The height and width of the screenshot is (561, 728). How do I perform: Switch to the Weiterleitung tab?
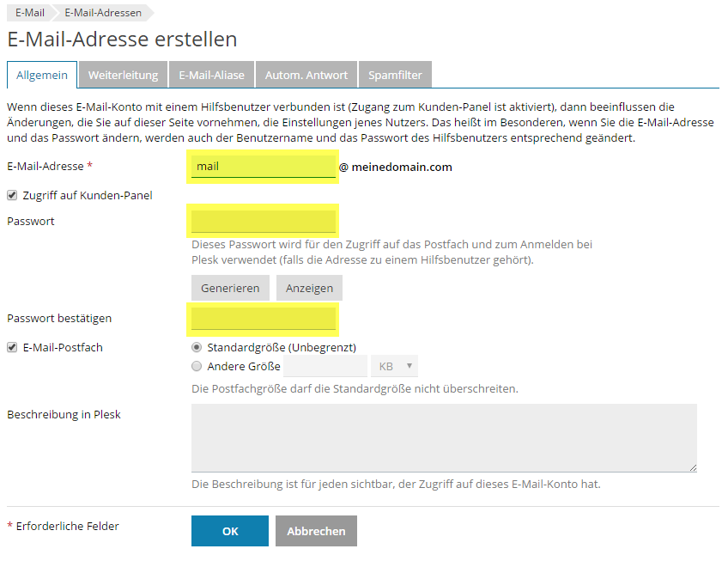(123, 75)
